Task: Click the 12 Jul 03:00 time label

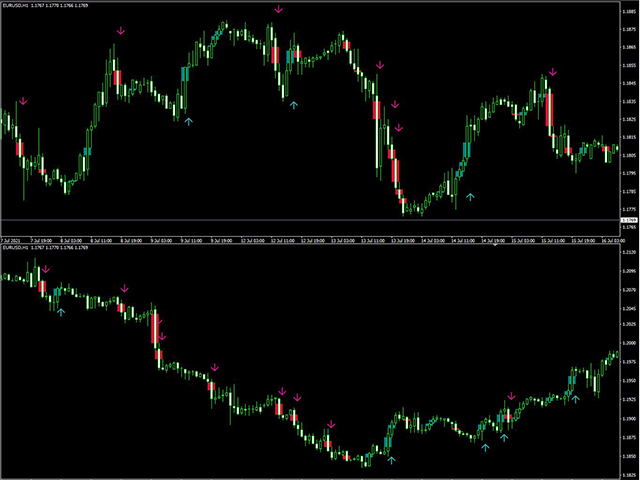Action: pyautogui.click(x=251, y=241)
